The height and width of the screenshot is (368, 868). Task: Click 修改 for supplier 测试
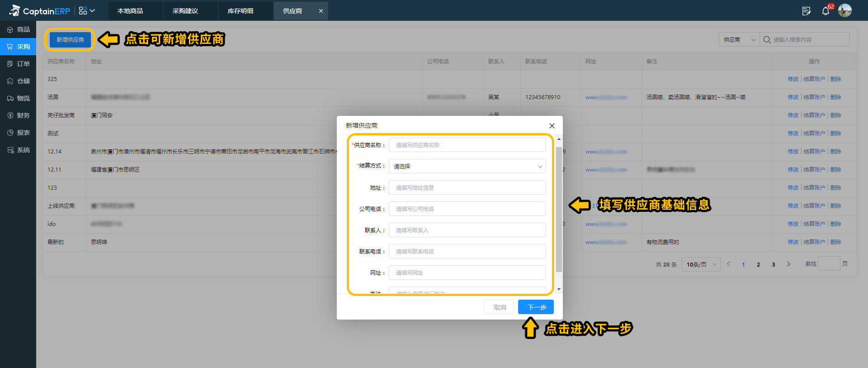[x=793, y=134]
